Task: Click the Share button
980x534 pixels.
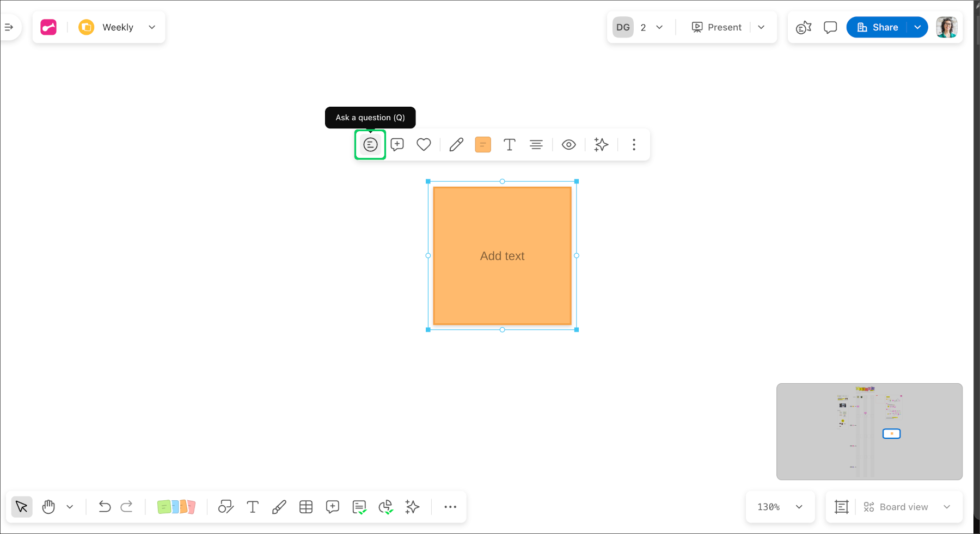Action: click(x=877, y=27)
